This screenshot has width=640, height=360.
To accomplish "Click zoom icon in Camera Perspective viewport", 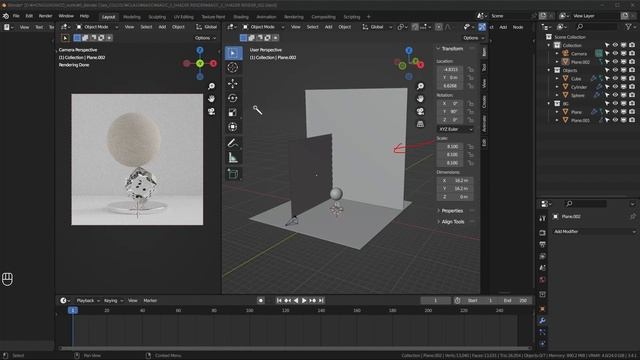I will (x=211, y=86).
